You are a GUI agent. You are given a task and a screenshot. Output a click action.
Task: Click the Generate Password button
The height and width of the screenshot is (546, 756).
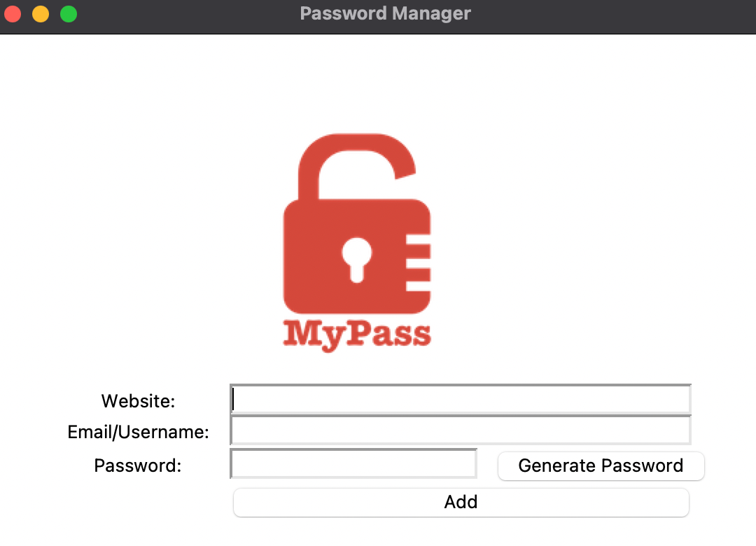601,465
